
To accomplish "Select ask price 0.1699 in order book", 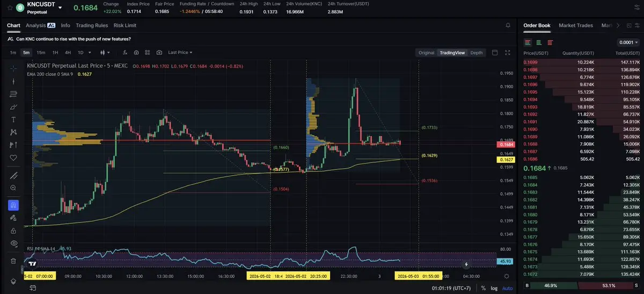I will [530, 62].
